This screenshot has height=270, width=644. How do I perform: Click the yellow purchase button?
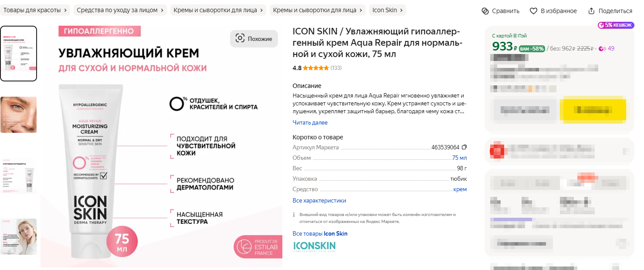point(593,110)
